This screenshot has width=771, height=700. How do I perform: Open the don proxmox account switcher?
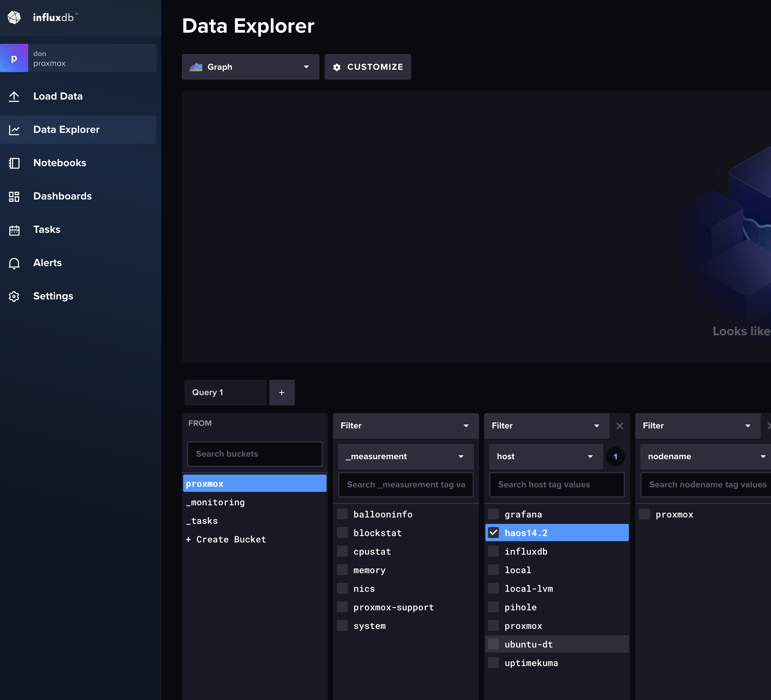pos(78,58)
